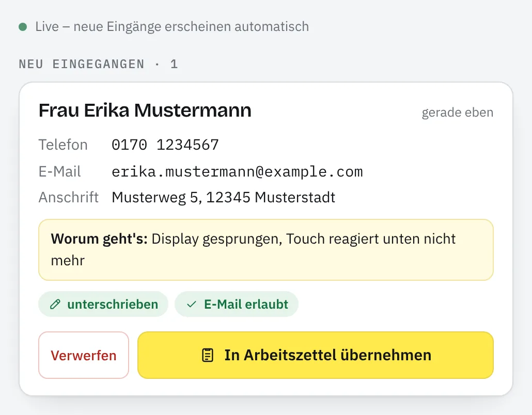The height and width of the screenshot is (415, 532).
Task: Click the NEU EINGEGANGEN · 1 heading
Action: pos(98,64)
